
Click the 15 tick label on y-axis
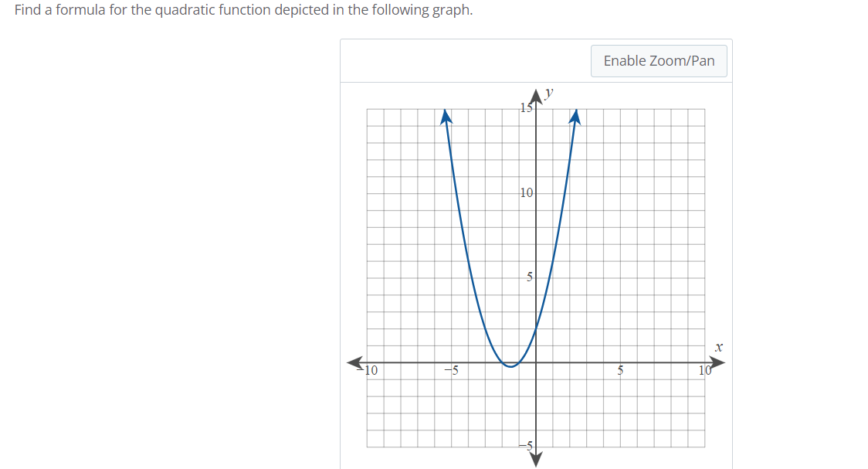(526, 107)
